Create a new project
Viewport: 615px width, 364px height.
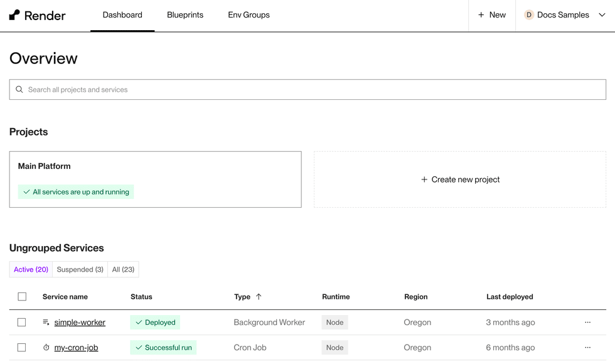pos(460,179)
